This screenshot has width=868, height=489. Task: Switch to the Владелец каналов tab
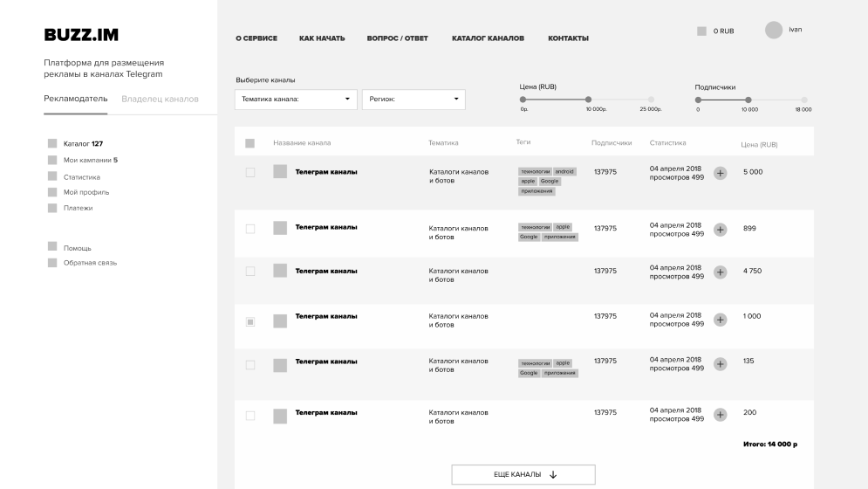point(160,99)
